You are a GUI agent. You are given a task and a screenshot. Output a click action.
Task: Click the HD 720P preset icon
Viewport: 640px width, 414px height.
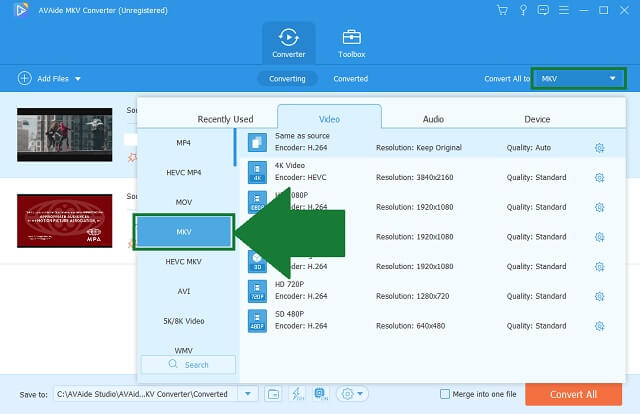[x=257, y=291]
